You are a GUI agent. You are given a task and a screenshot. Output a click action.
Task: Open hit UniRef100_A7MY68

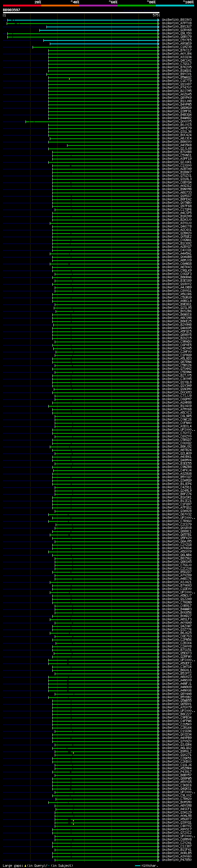point(177,410)
